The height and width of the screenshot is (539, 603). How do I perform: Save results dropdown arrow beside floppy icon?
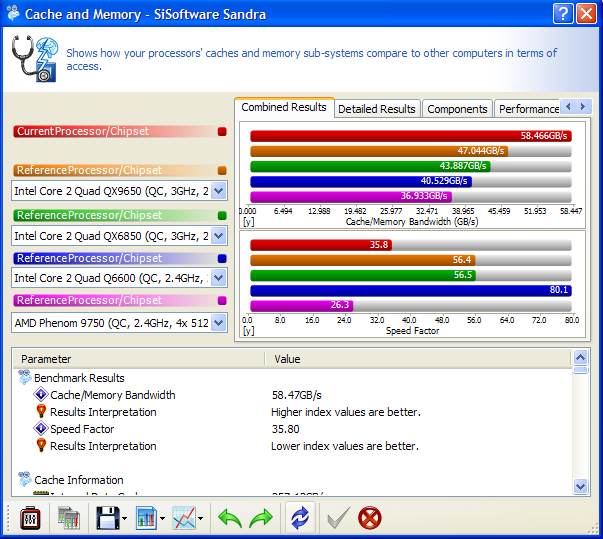point(124,519)
